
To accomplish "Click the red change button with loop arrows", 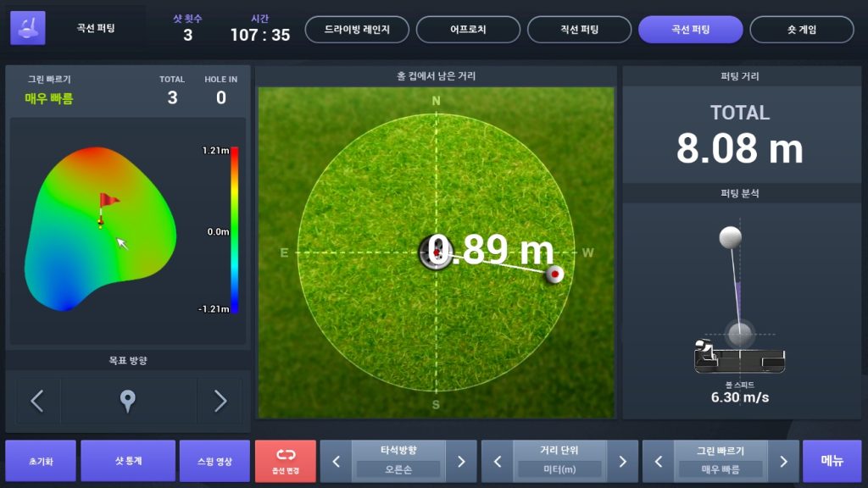I will tap(285, 460).
